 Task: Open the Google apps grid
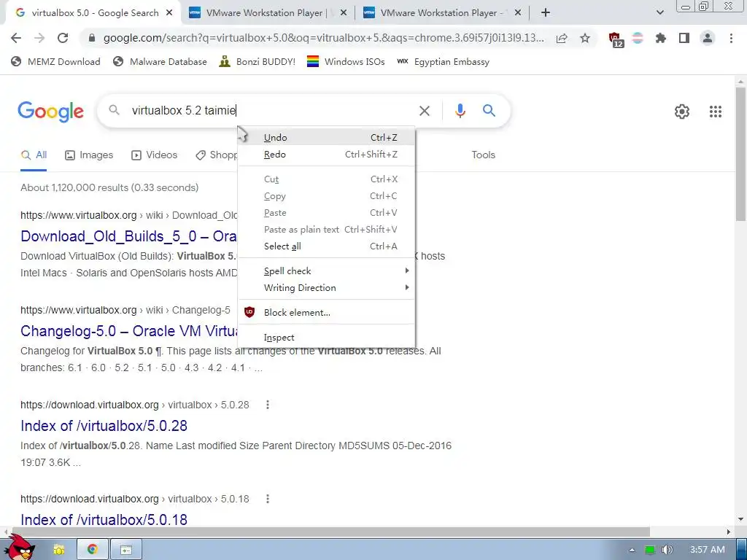715,112
